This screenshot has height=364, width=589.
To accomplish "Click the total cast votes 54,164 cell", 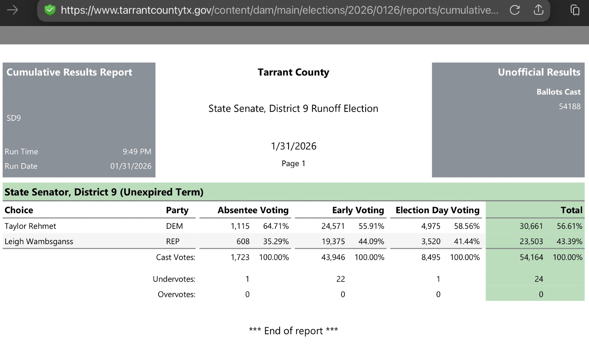I will click(531, 257).
